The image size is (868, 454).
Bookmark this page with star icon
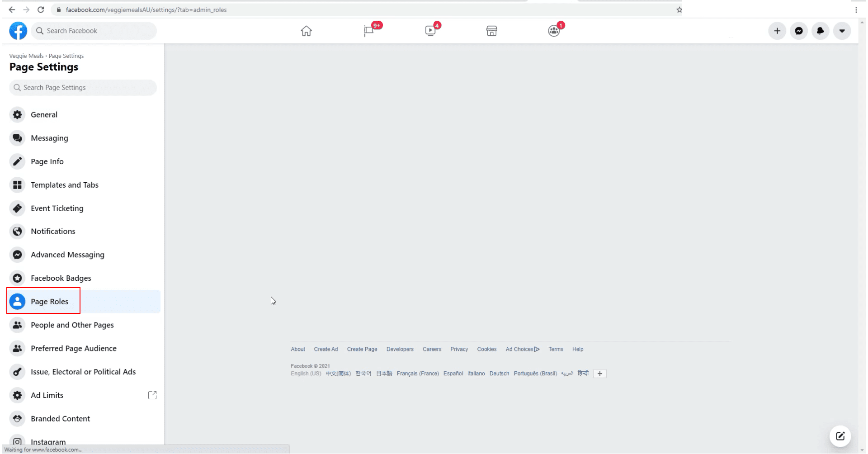pyautogui.click(x=679, y=10)
